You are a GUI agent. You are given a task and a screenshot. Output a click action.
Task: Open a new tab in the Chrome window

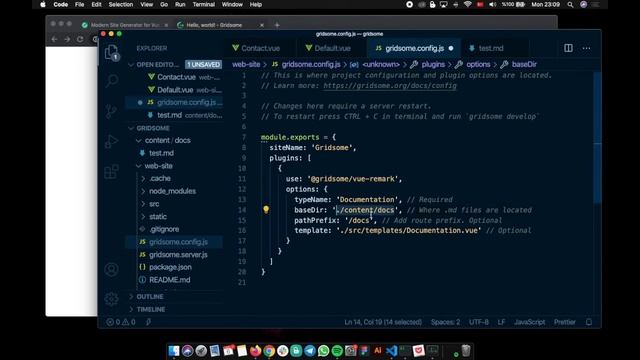tap(277, 25)
